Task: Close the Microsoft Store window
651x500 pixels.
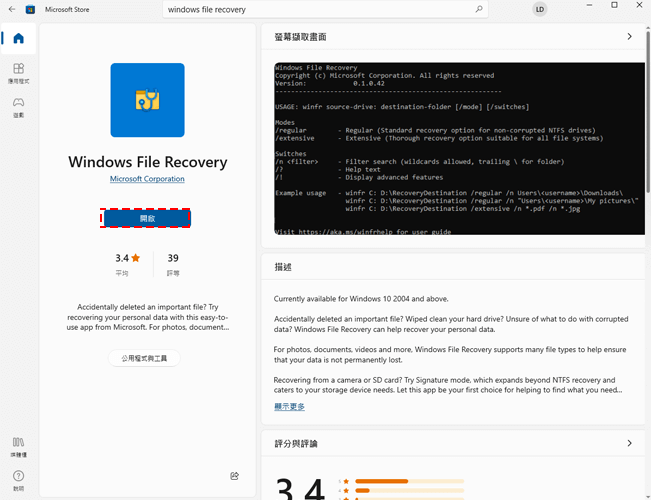Action: click(639, 5)
